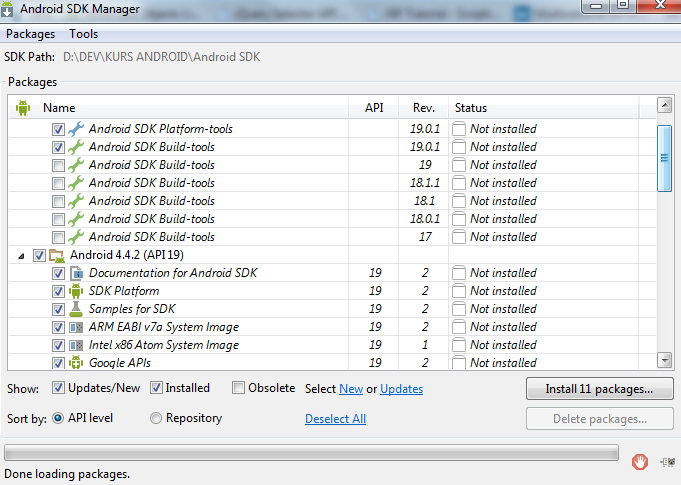Click the Install 11 packages button
This screenshot has height=485, width=681.
coord(599,389)
